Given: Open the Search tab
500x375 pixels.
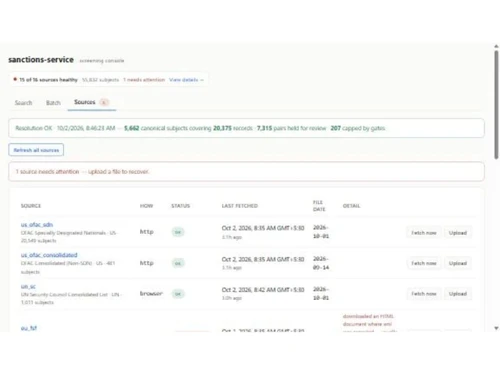Looking at the screenshot, I should (x=23, y=103).
